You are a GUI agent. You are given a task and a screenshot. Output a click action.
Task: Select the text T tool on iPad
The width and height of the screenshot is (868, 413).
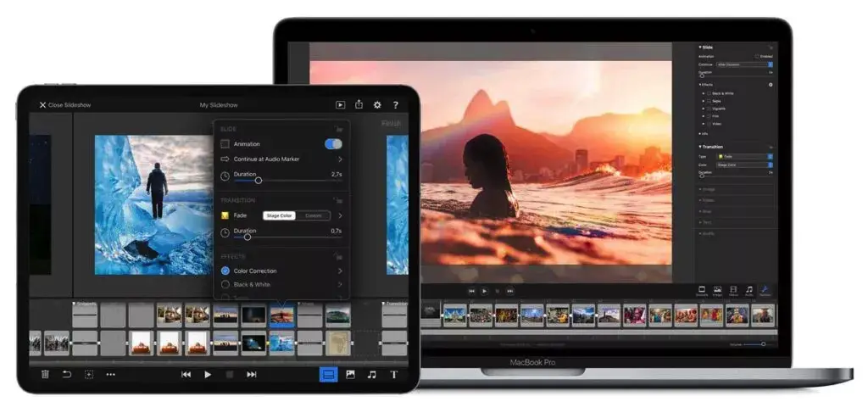click(393, 374)
